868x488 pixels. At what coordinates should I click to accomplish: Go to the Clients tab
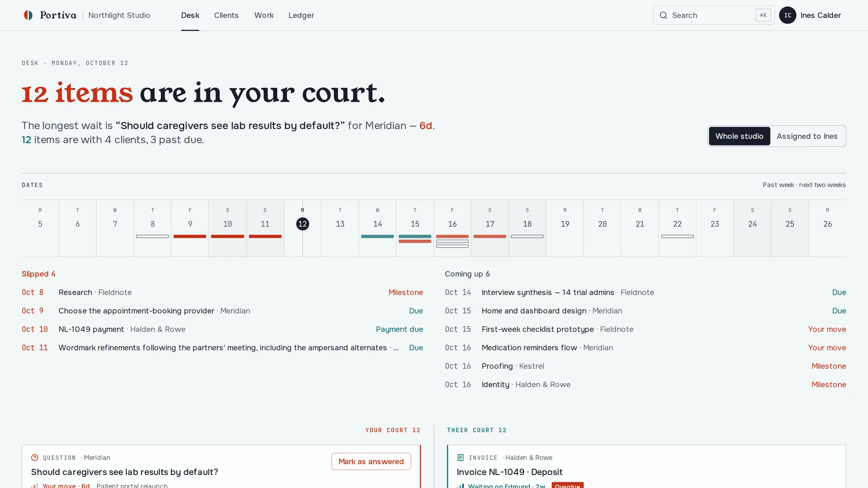(226, 15)
